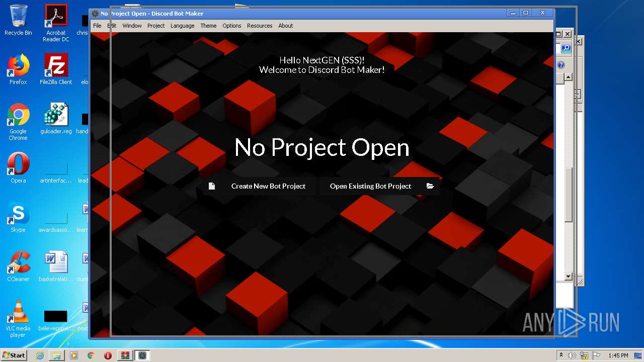
Task: Open Windows Explorer folder in taskbar
Action: (x=57, y=355)
